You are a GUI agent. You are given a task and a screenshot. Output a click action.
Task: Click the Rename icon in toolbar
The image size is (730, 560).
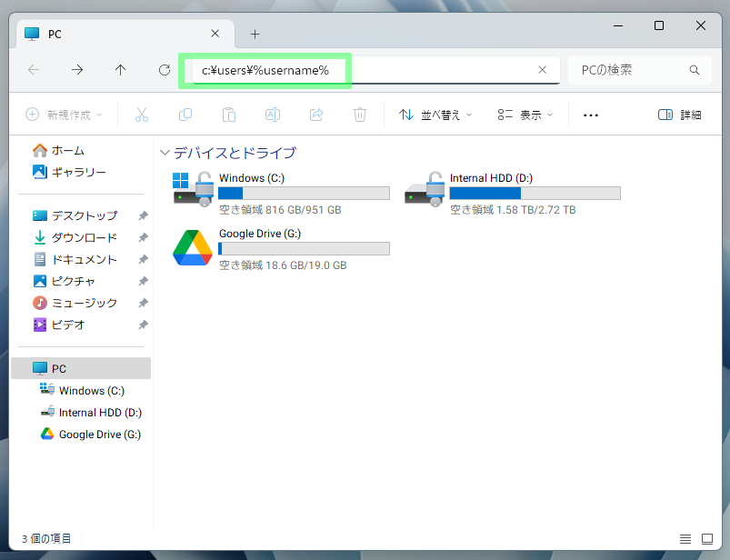[272, 115]
